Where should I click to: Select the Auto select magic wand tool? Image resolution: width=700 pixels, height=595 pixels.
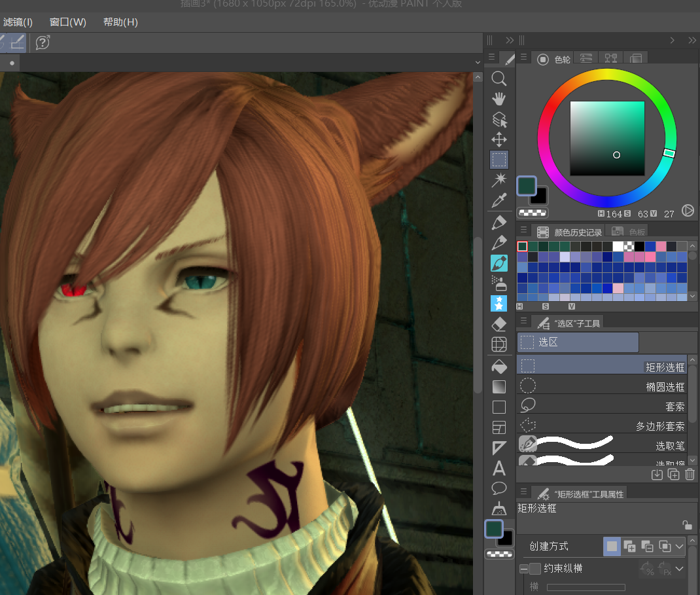(499, 179)
